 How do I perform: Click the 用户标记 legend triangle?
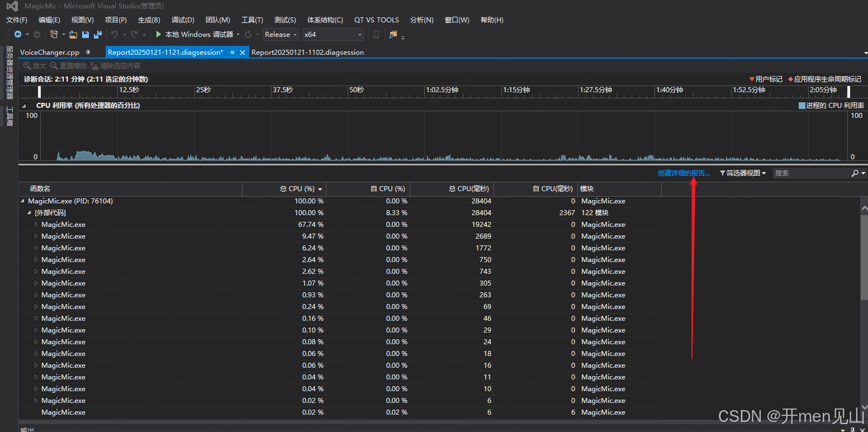tap(752, 79)
